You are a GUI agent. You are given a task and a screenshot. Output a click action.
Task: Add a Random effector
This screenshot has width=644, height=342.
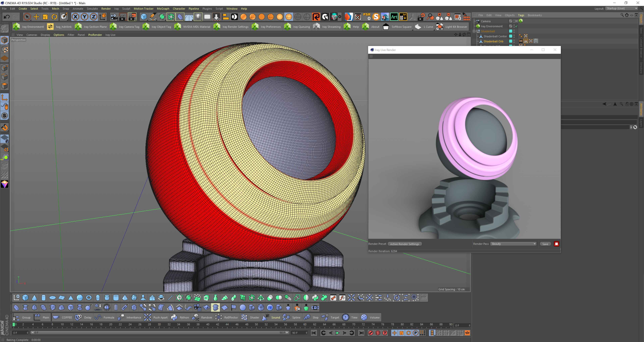(202, 317)
